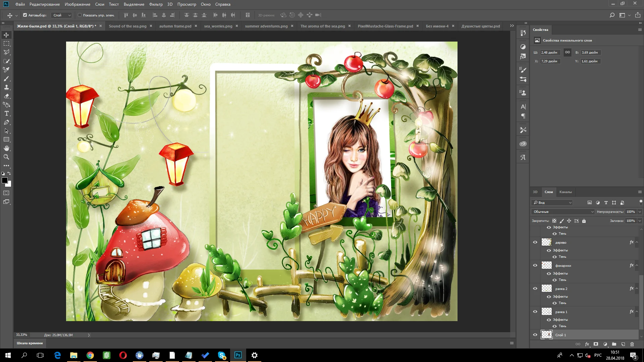Switch to the Каналы tab

(565, 192)
